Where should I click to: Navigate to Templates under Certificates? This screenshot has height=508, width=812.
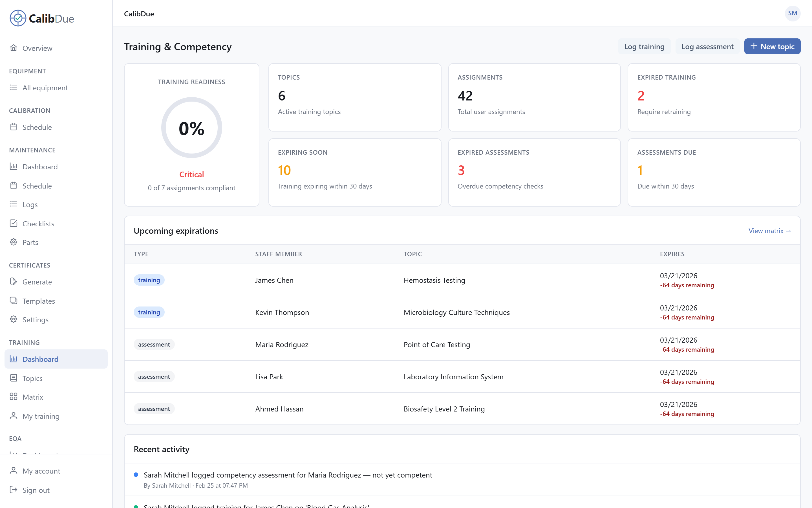56,301
